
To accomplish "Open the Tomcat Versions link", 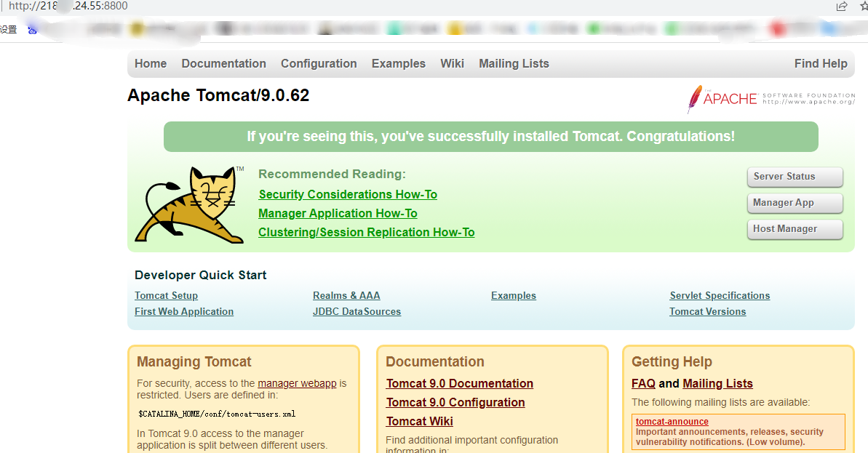I will 707,311.
